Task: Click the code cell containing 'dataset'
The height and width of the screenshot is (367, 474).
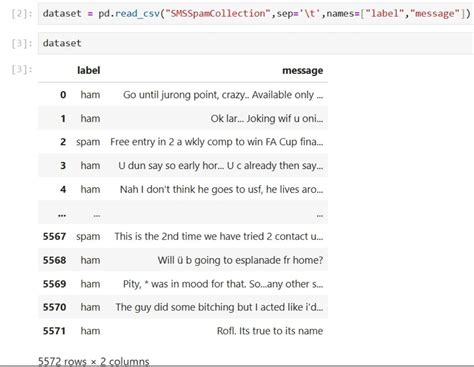Action: click(x=255, y=43)
